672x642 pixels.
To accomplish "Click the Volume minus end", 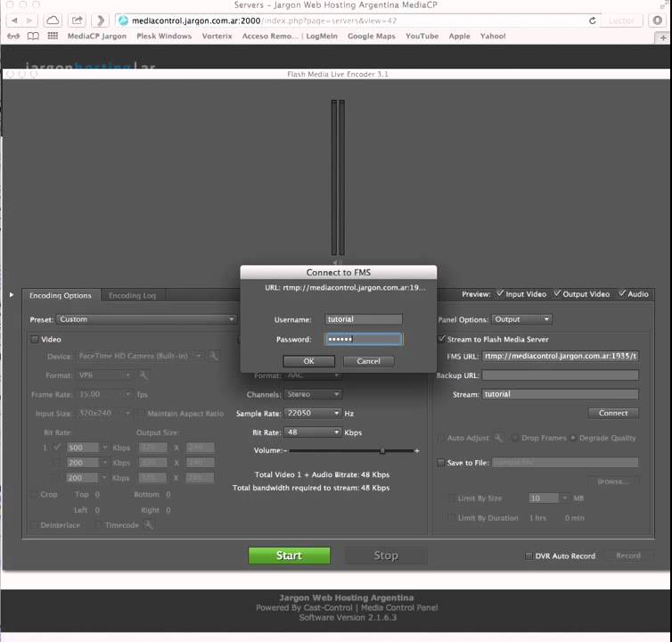I will pyautogui.click(x=285, y=450).
